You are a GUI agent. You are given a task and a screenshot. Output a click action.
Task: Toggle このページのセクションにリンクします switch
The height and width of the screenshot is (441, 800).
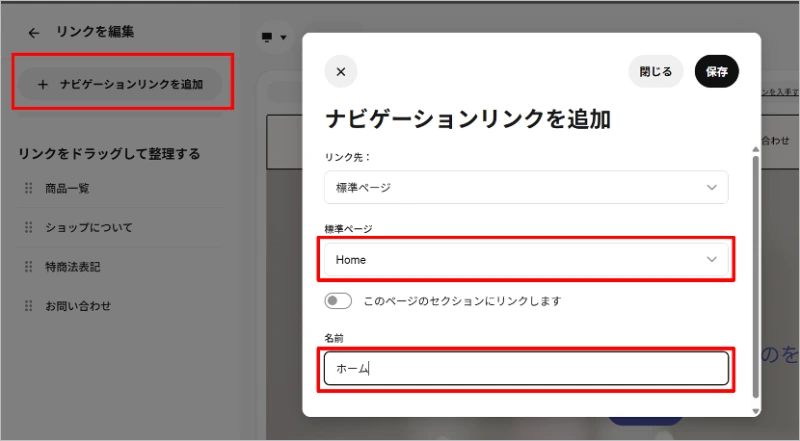[338, 300]
